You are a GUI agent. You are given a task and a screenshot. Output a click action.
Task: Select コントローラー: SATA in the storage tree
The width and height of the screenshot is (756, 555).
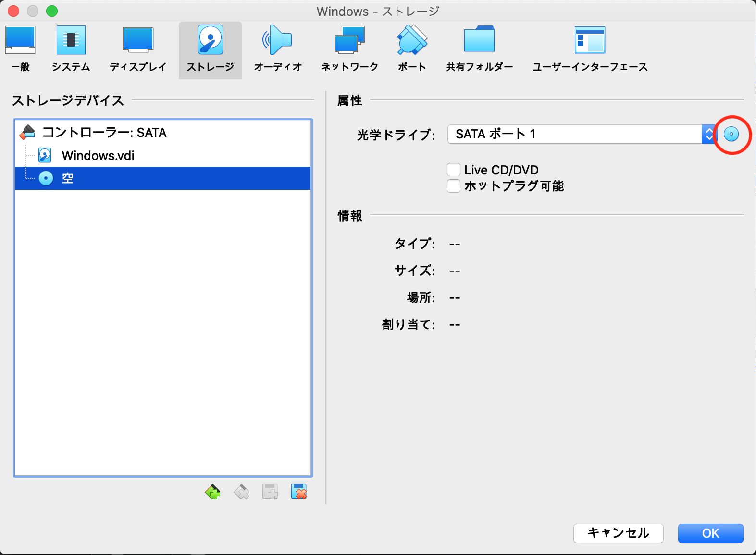click(x=163, y=132)
